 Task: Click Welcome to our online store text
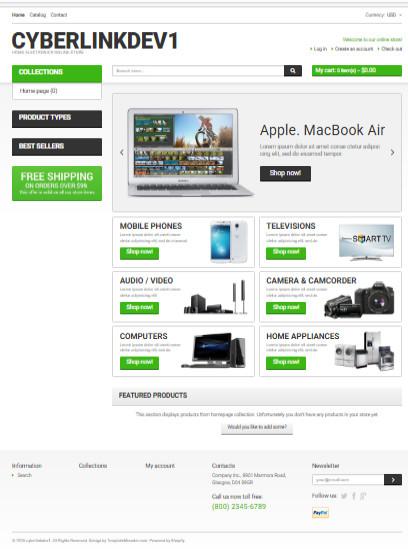372,40
